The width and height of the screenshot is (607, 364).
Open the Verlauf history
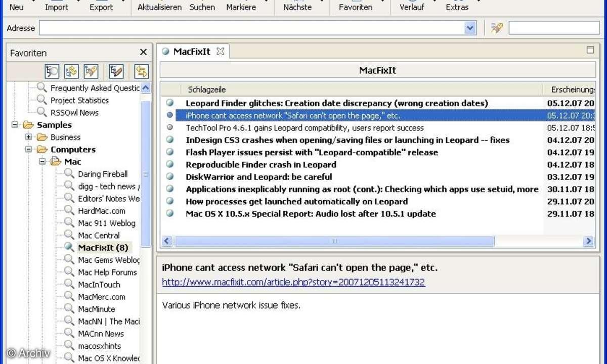point(412,7)
